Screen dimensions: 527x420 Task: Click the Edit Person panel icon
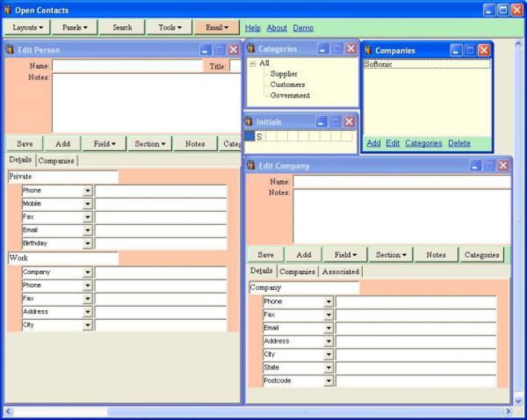[10, 50]
